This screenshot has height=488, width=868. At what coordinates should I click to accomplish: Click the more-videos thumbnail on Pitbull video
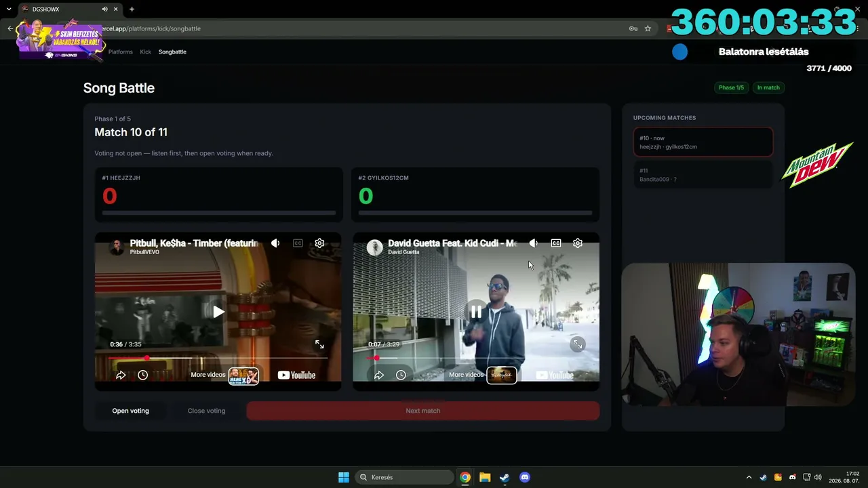(x=243, y=375)
